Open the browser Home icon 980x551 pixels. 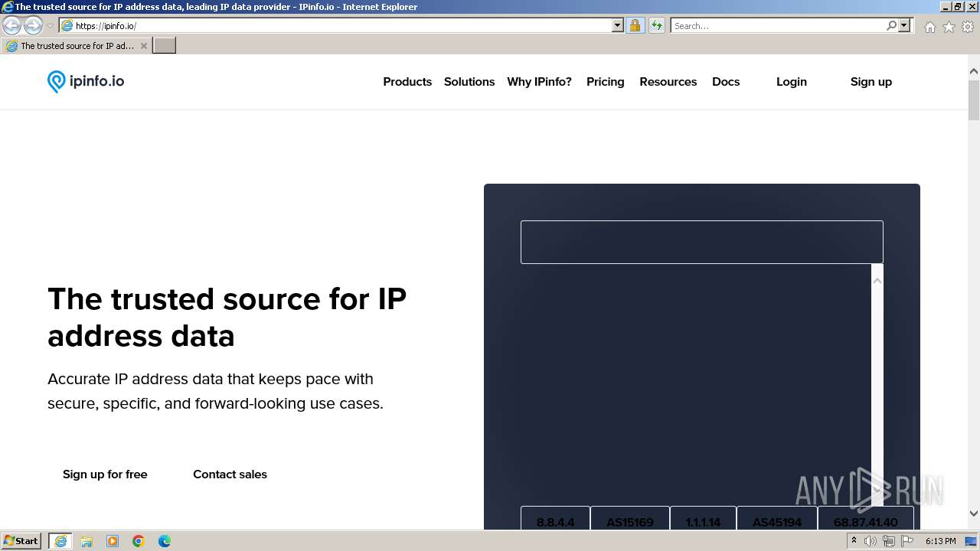coord(929,27)
